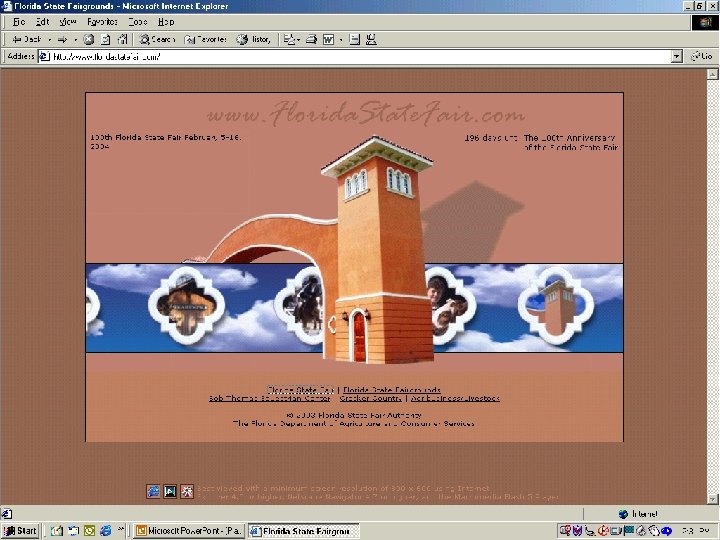Image resolution: width=720 pixels, height=540 pixels.
Task: Click the vertical scrollbar up arrow
Action: coord(712,74)
